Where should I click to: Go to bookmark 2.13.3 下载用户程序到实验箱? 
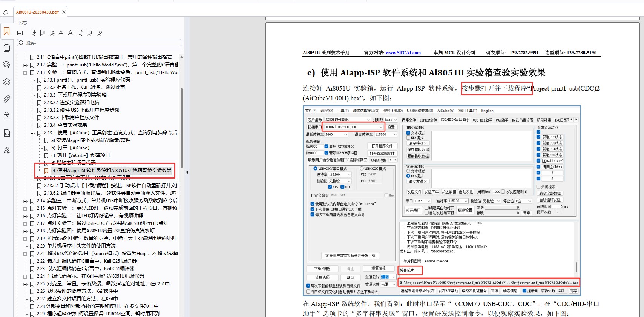(x=75, y=95)
